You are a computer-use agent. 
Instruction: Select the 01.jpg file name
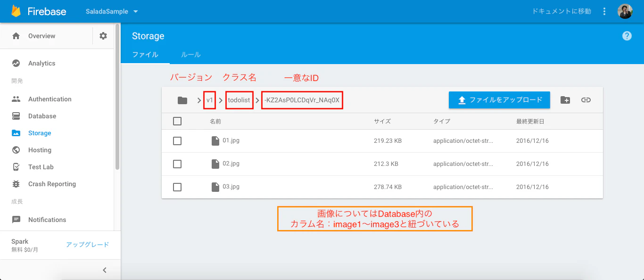point(231,140)
